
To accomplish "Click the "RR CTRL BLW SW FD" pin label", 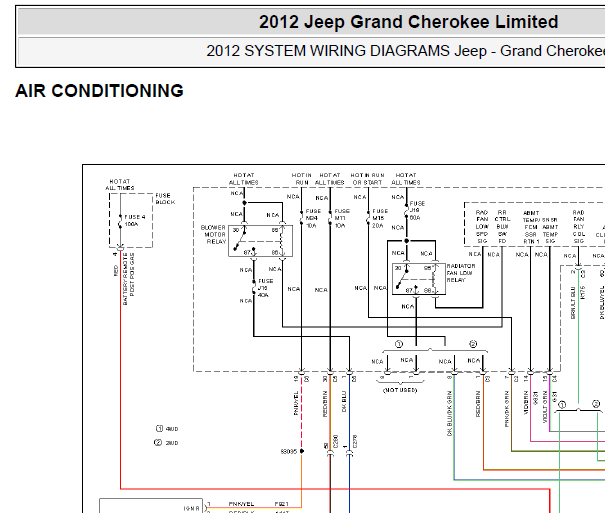I will click(502, 227).
